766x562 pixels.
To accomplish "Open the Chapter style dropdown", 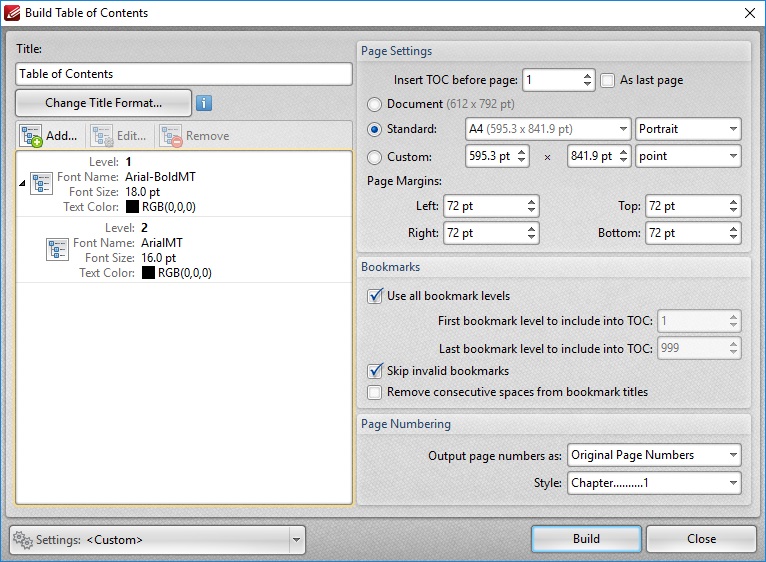I will pyautogui.click(x=654, y=483).
